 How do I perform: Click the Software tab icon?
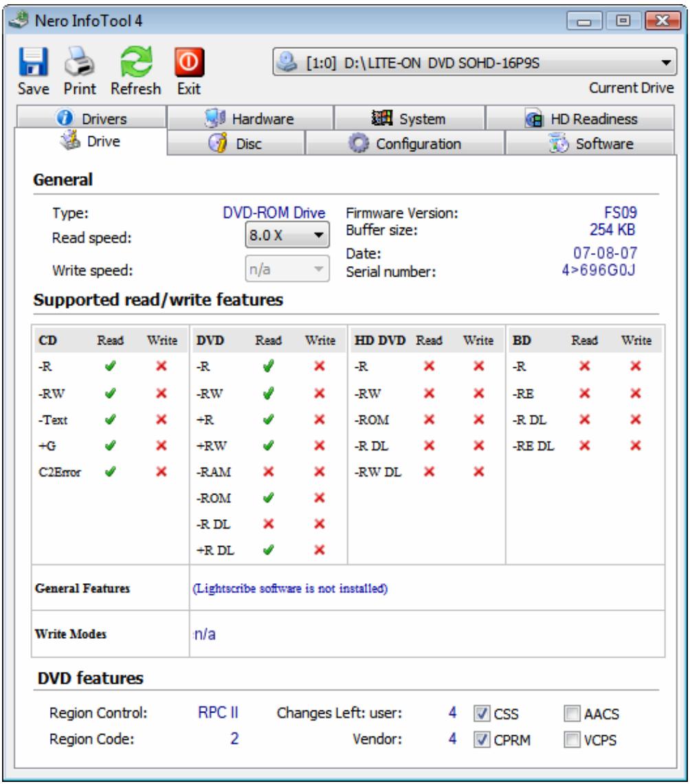tap(558, 143)
